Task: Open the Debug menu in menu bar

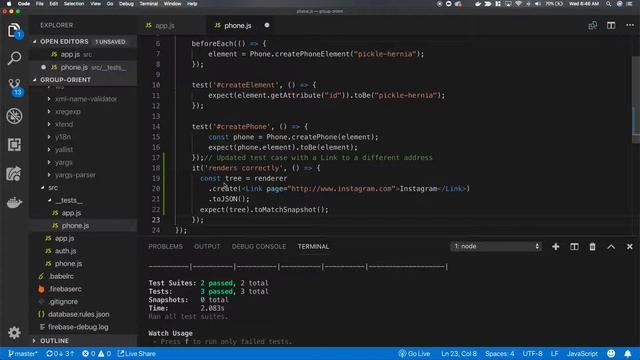Action: [126, 4]
